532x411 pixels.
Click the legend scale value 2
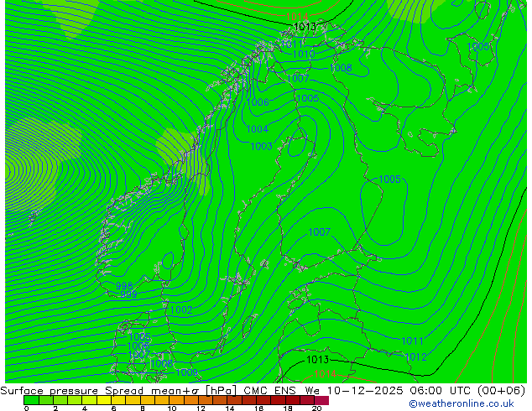(55, 408)
